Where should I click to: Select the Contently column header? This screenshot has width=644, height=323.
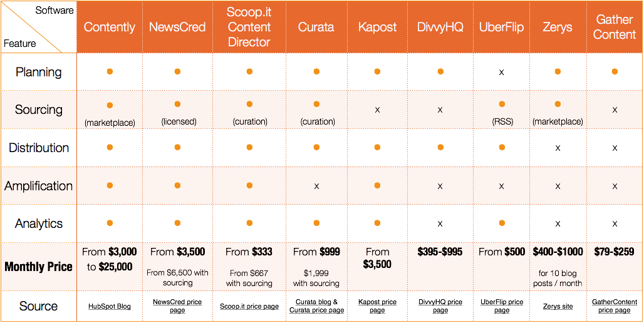tap(110, 27)
